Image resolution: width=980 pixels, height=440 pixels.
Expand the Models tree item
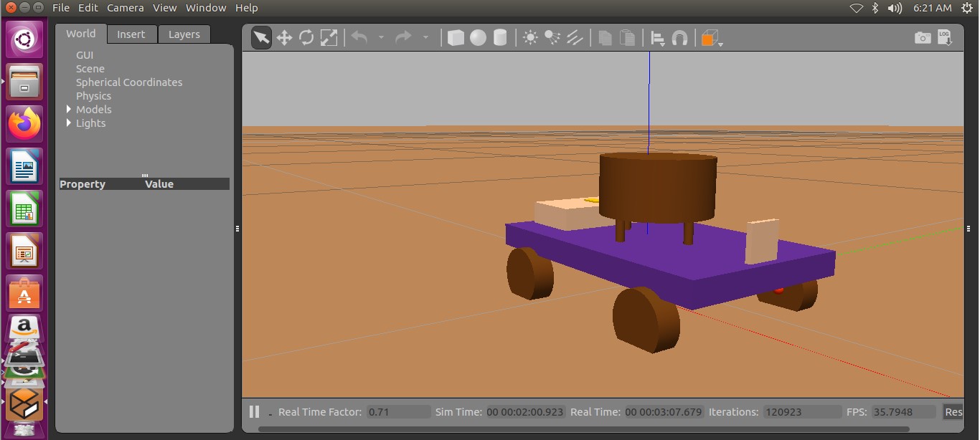pyautogui.click(x=70, y=110)
